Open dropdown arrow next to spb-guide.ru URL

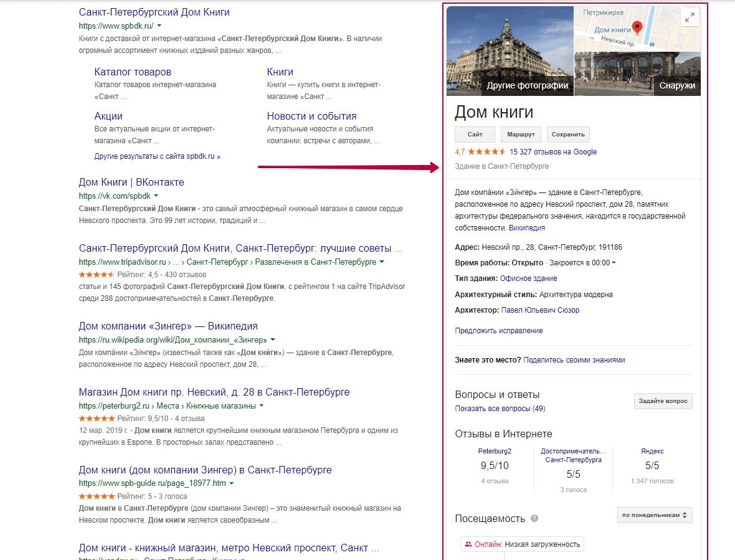tap(232, 483)
